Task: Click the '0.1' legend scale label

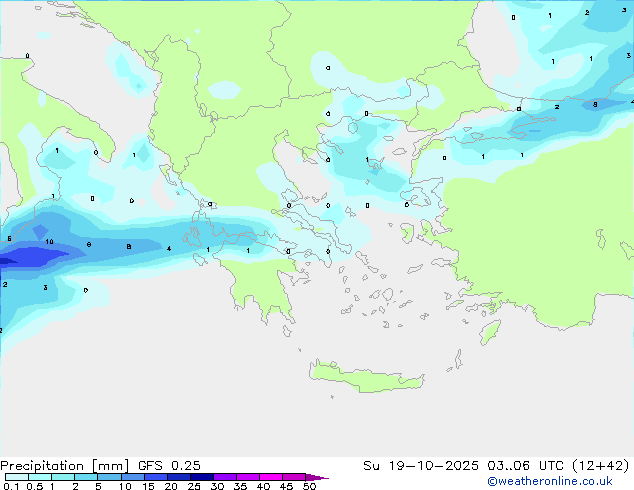Action: 11,486
